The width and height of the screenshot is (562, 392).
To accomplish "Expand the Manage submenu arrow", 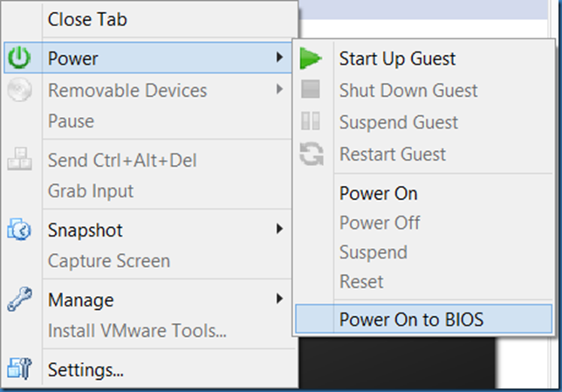I will (x=279, y=299).
